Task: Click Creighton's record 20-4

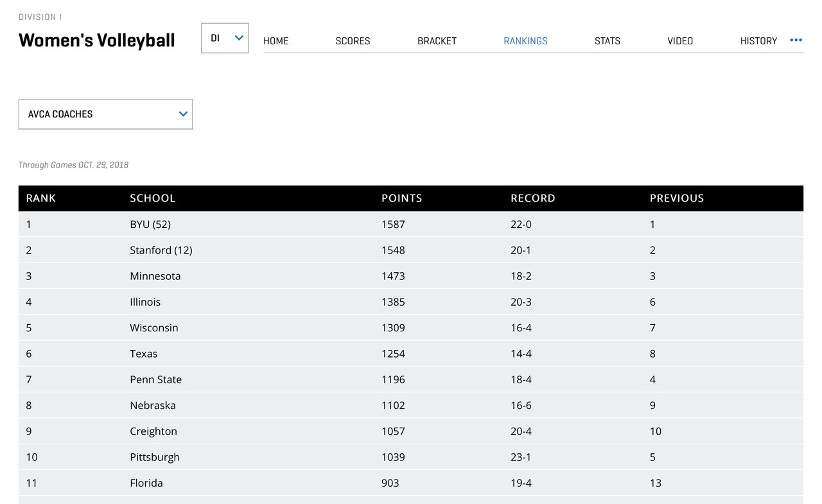Action: [521, 431]
